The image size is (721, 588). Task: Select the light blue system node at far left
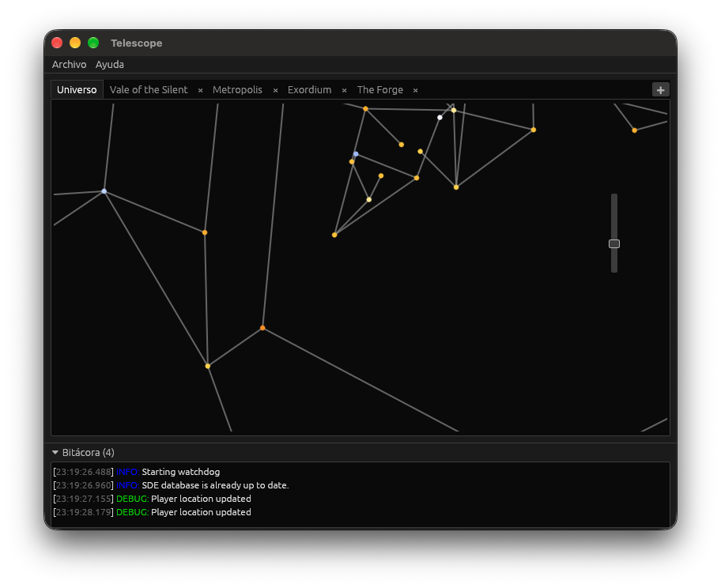(x=104, y=191)
